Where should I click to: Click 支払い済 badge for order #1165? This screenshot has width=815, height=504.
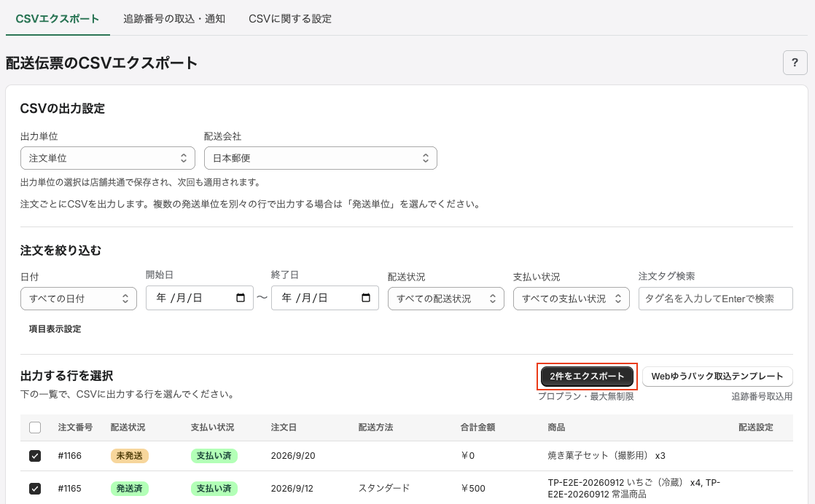[214, 489]
